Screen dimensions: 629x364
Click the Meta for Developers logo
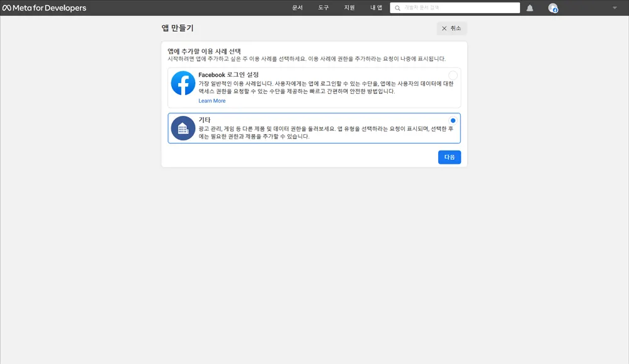point(44,8)
